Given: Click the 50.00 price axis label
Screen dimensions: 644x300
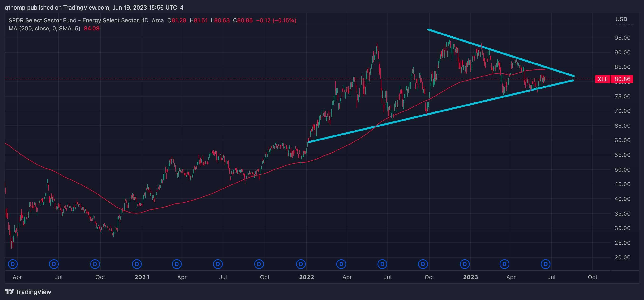Looking at the screenshot, I should (x=623, y=170).
